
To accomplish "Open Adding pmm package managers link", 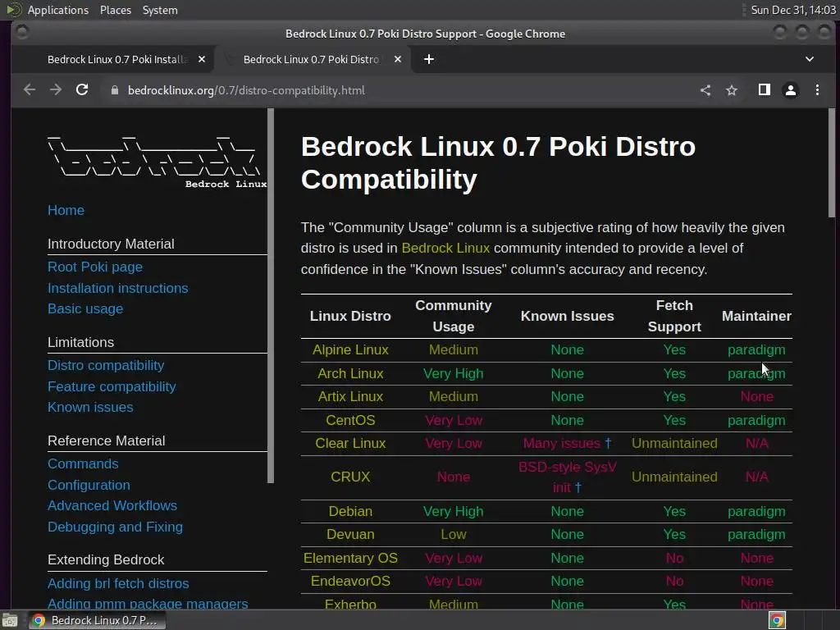I will click(148, 604).
